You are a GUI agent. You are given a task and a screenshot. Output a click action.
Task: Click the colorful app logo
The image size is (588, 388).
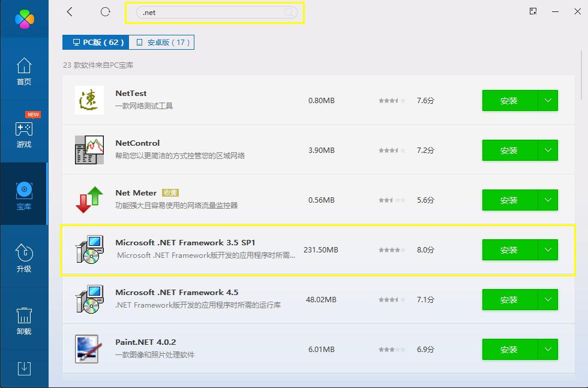[25, 19]
